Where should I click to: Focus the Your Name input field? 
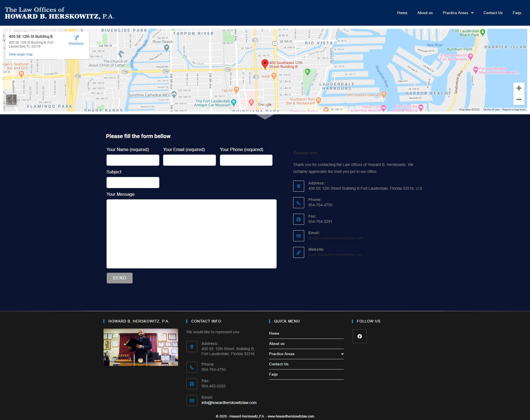(x=133, y=160)
